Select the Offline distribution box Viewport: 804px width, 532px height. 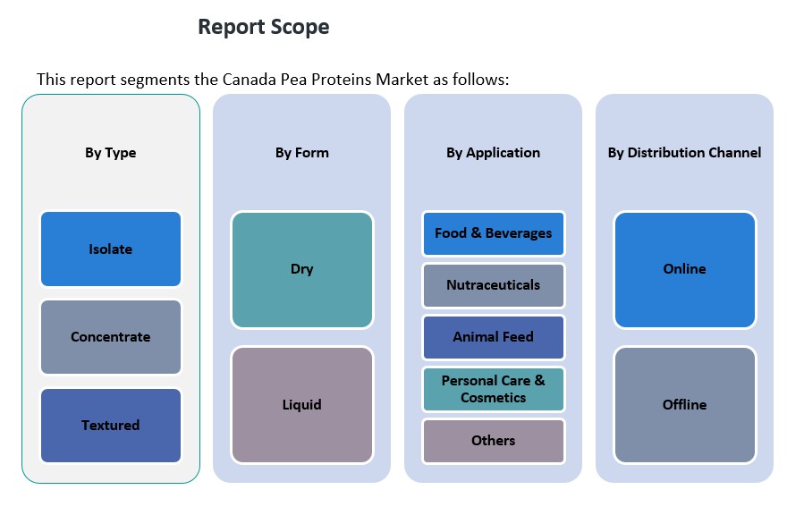(685, 405)
